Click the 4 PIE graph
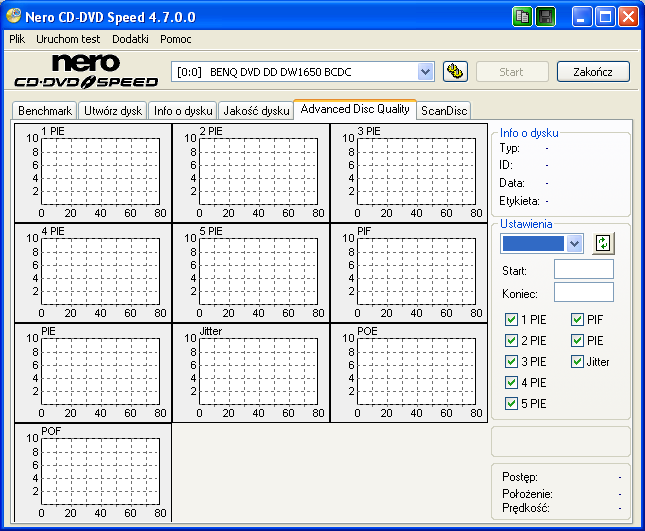The height and width of the screenshot is (531, 645). point(93,273)
